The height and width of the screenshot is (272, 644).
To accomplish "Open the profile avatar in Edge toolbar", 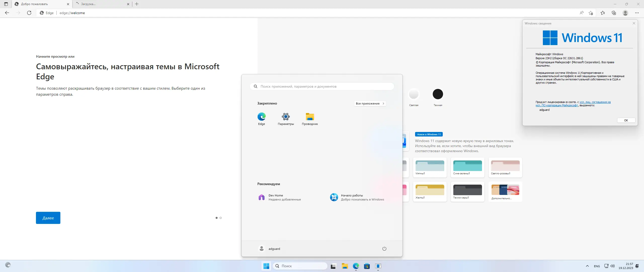I will 625,13.
